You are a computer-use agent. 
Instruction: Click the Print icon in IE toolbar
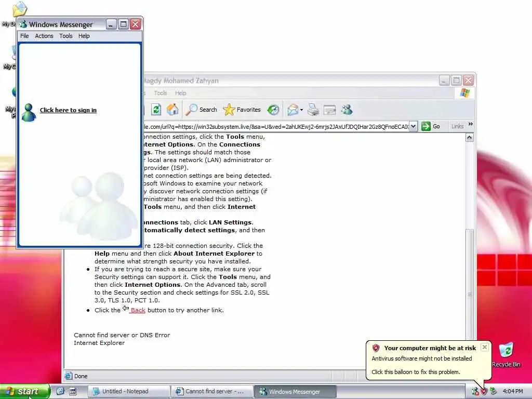(x=313, y=110)
